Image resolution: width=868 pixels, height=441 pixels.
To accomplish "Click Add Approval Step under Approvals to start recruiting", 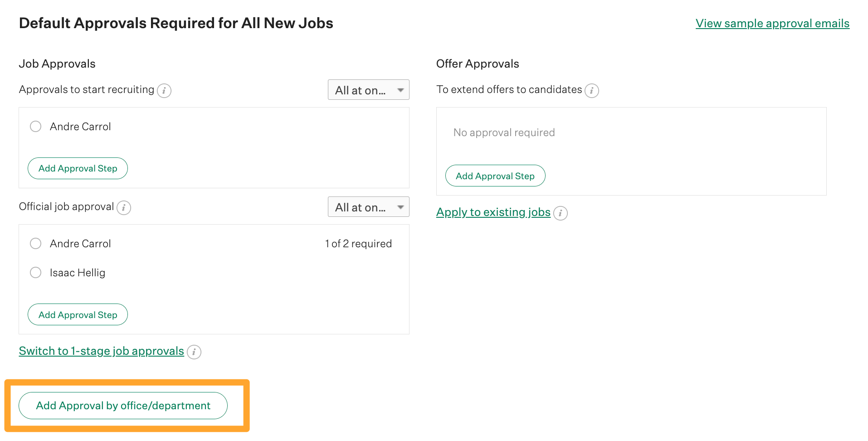I will 77,168.
